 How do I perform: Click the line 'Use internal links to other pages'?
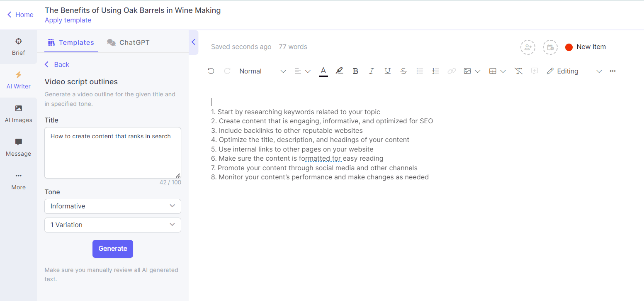(292, 149)
